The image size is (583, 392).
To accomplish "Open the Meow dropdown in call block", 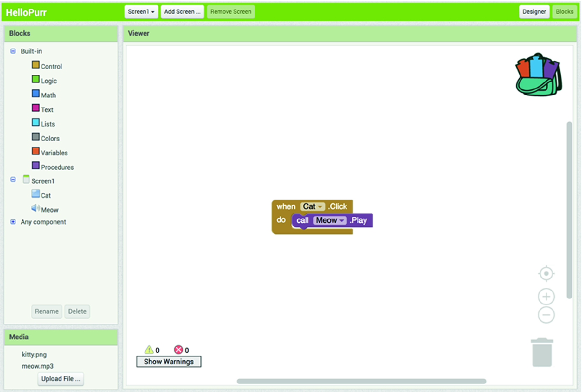I will [x=330, y=221].
